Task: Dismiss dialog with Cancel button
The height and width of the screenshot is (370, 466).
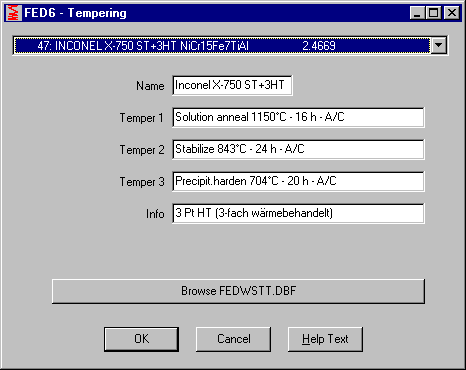Action: click(233, 339)
